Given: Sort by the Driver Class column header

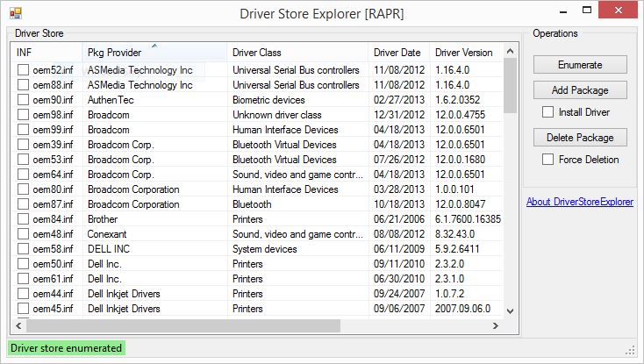Looking at the screenshot, I should tap(297, 52).
